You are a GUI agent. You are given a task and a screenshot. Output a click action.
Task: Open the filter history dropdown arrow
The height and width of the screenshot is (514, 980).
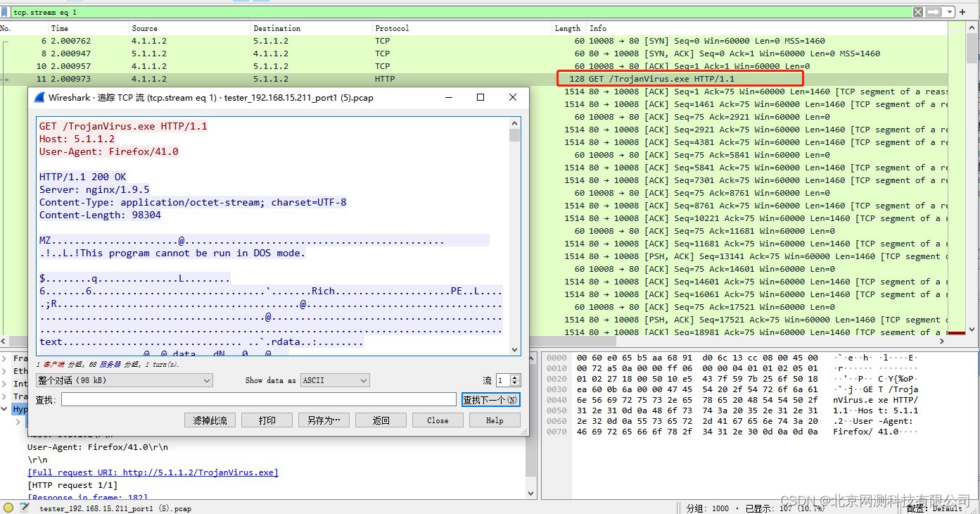coord(950,12)
